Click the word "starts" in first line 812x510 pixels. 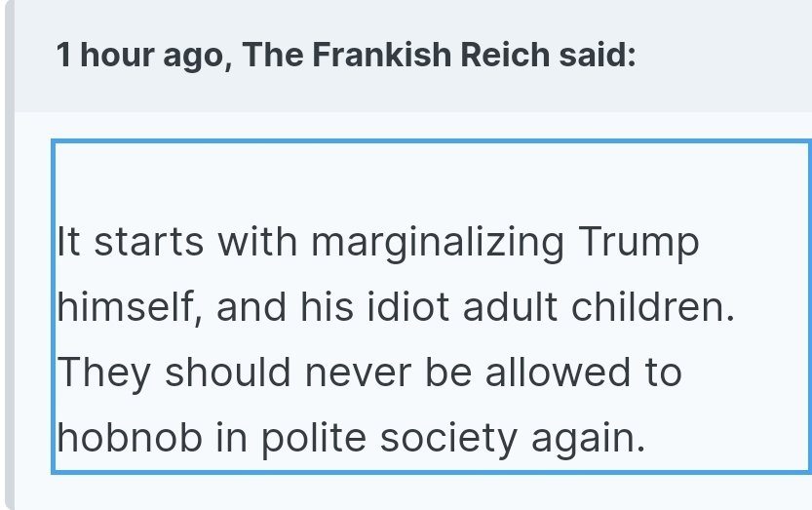(x=148, y=242)
